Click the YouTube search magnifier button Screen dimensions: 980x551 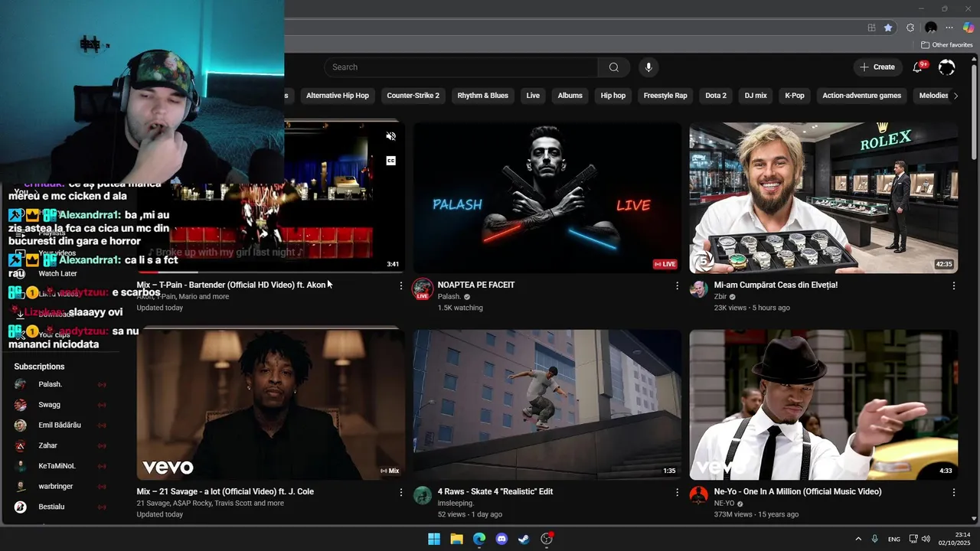point(614,67)
